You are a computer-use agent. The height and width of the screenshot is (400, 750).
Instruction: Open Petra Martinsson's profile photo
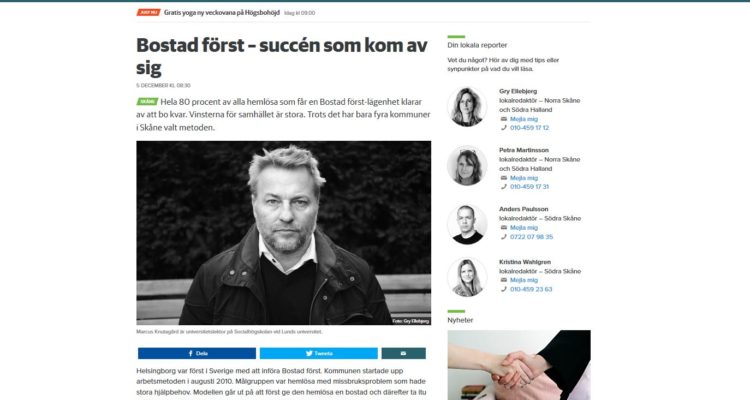[467, 166]
